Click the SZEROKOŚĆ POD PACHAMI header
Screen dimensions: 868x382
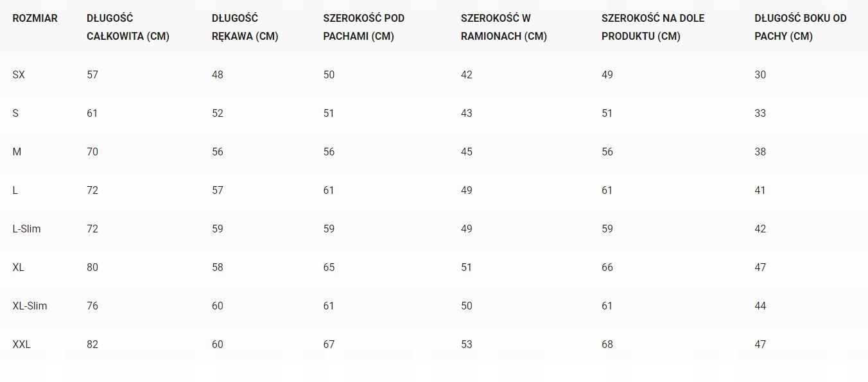pyautogui.click(x=363, y=28)
